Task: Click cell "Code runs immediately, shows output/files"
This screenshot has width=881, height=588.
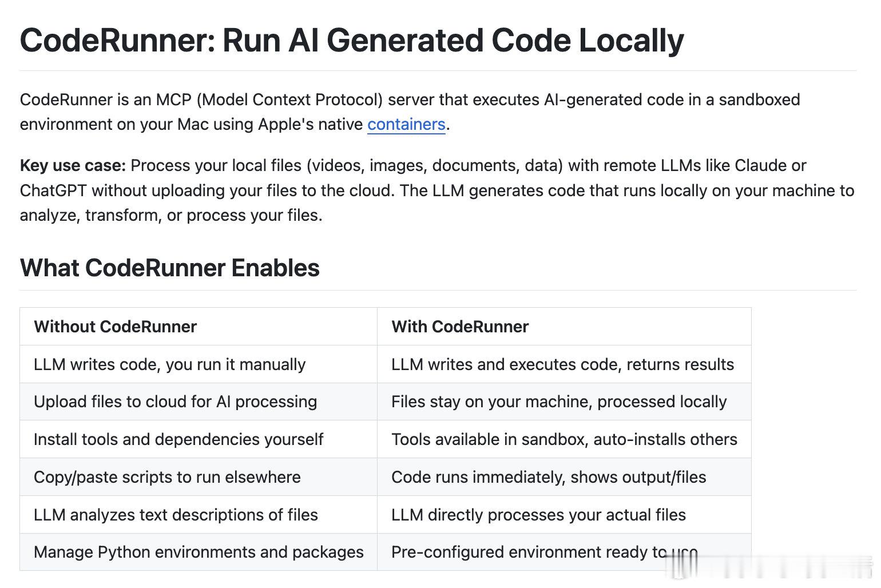Action: (x=564, y=477)
